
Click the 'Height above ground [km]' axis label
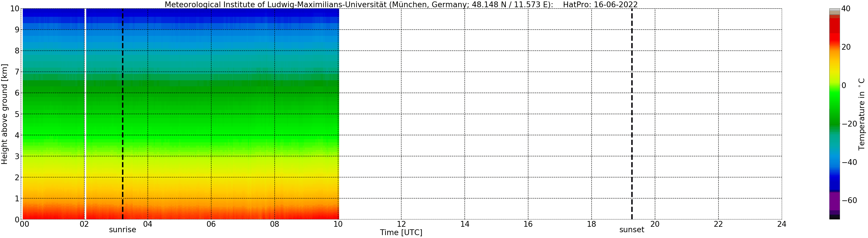(4, 114)
